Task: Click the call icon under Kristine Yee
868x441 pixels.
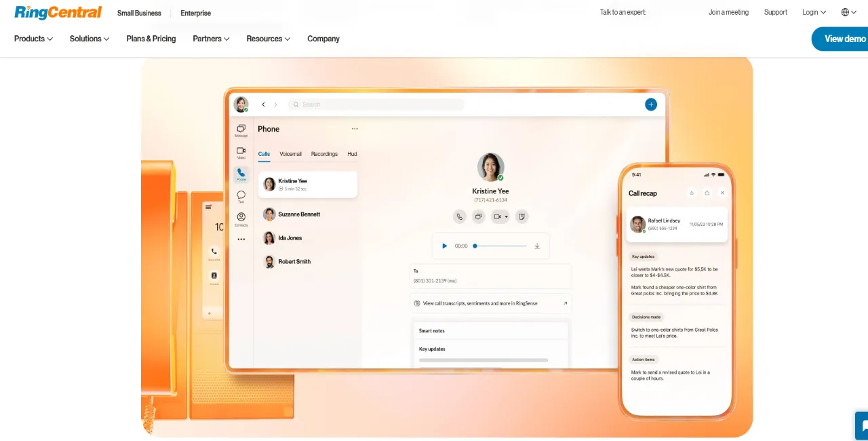Action: point(460,216)
